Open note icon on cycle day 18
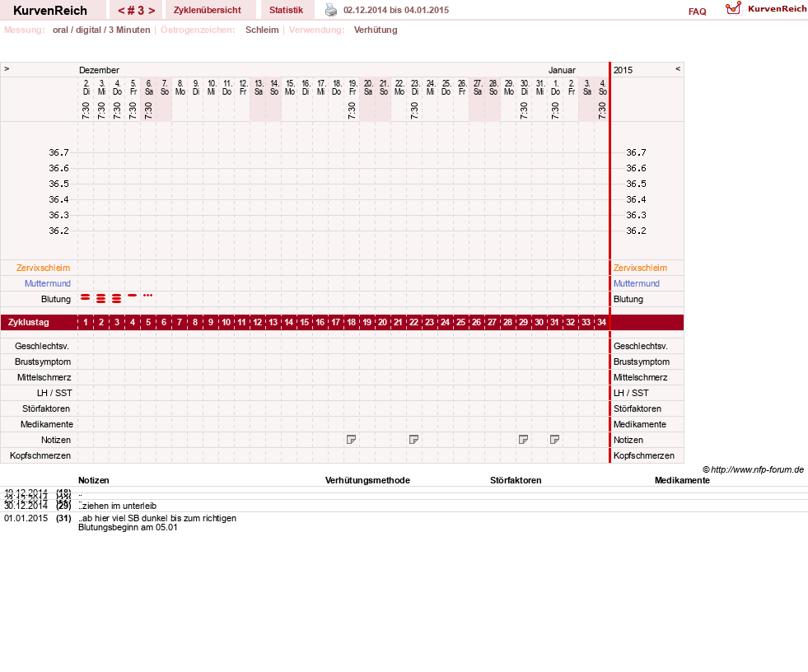 tap(351, 440)
